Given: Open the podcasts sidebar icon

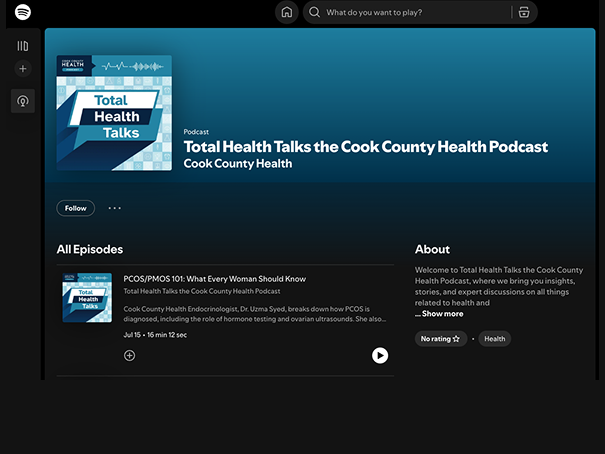Looking at the screenshot, I should (x=23, y=101).
